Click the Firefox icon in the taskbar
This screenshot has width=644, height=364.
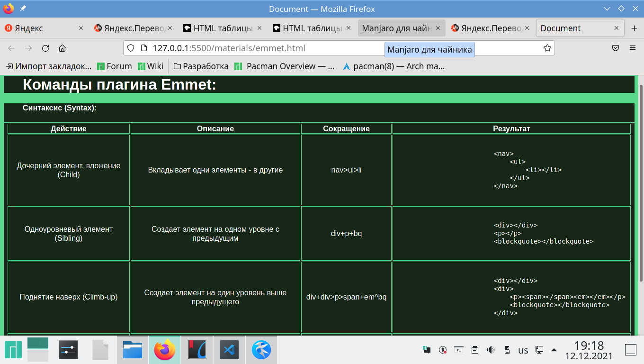(165, 350)
